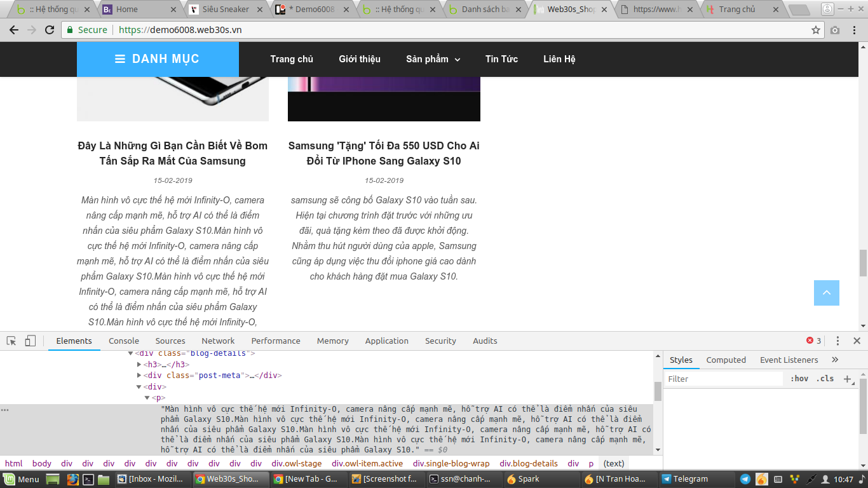Switch to the Network panel
This screenshot has height=488, width=868.
(x=218, y=341)
